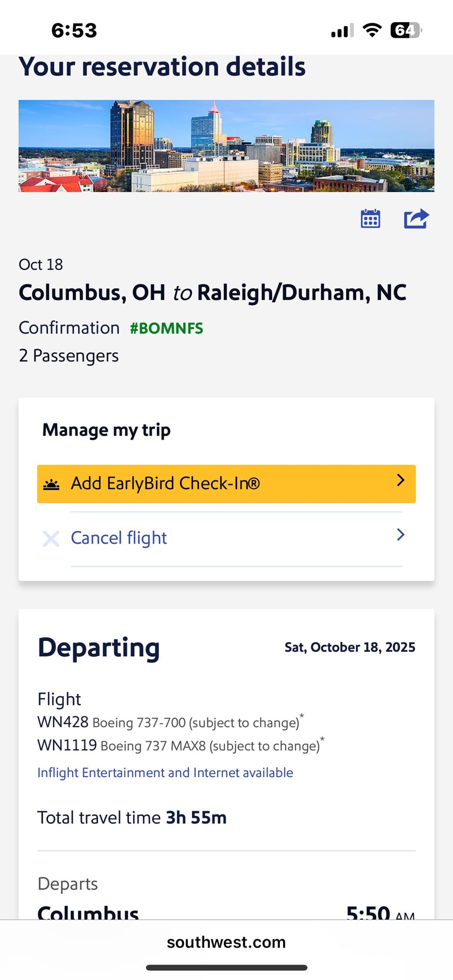Select the Cancel flight option

tap(119, 538)
